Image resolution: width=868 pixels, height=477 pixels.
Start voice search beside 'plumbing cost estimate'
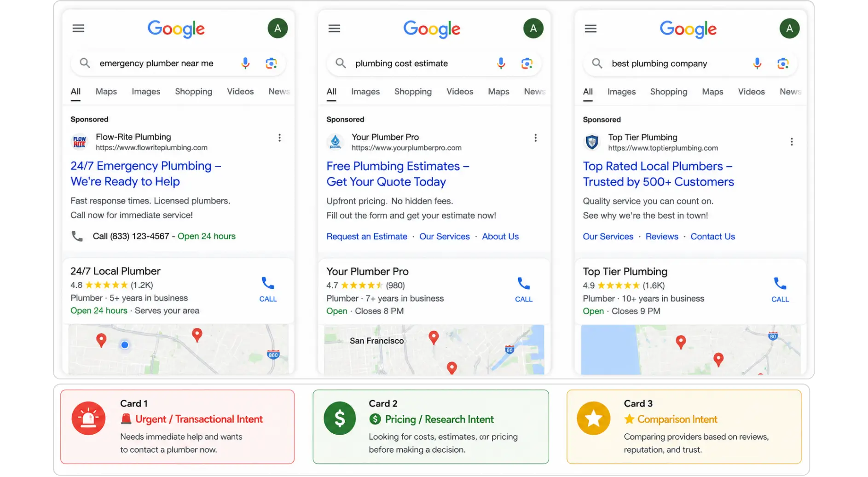[x=501, y=63]
